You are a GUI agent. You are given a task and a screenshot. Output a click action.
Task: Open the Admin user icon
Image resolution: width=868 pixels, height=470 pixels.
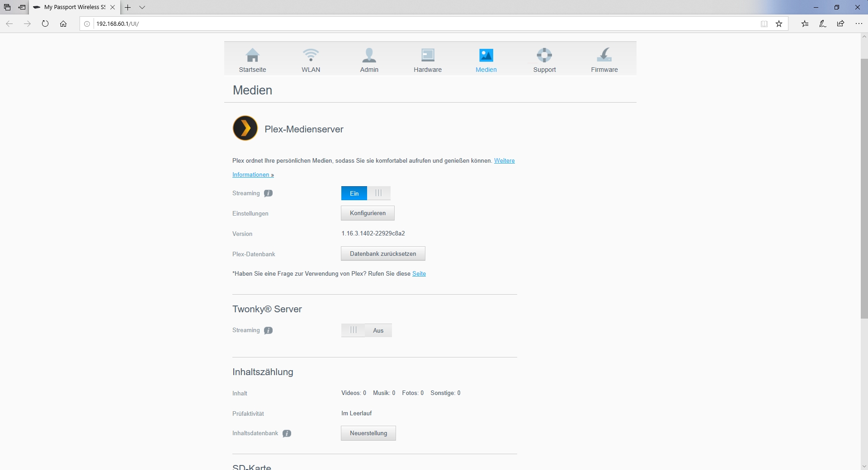[x=369, y=55]
